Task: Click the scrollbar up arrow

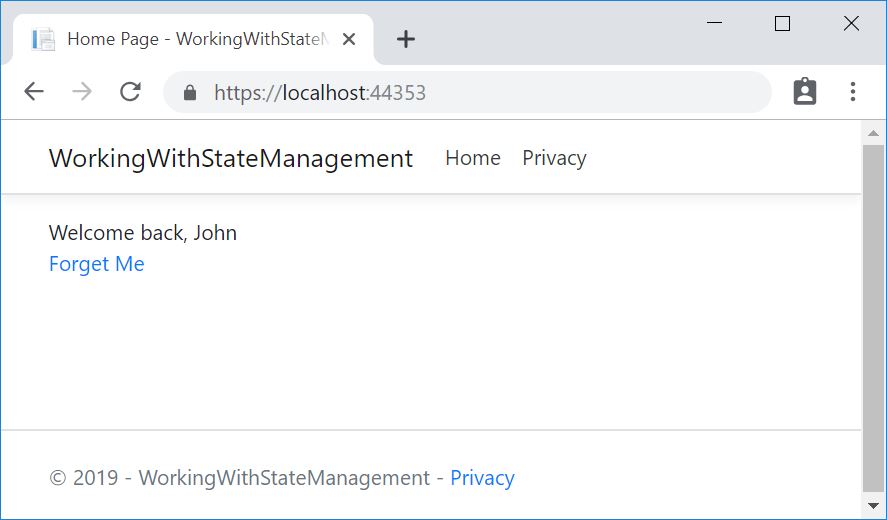Action: (873, 132)
